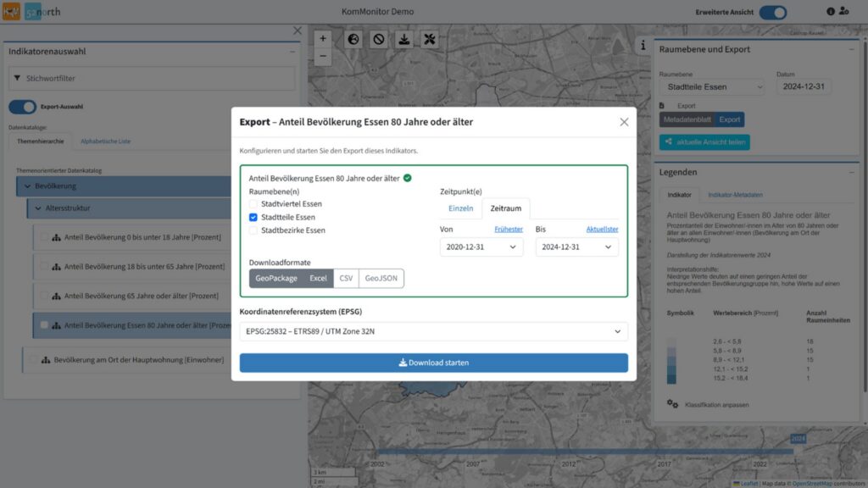Minimize the Legenden panel
This screenshot has height=488, width=868.
point(851,172)
